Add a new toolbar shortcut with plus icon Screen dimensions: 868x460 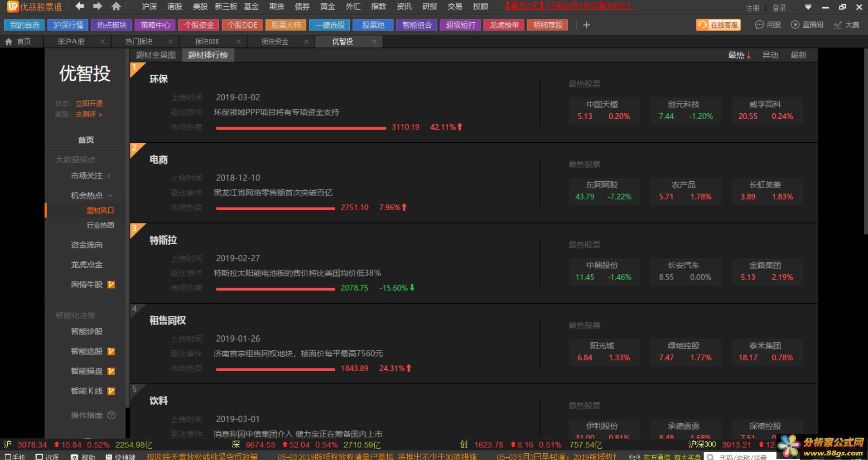(586, 25)
